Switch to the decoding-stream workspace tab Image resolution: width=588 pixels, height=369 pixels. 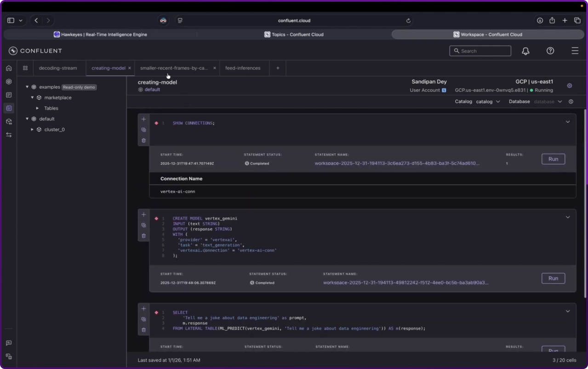(x=58, y=68)
